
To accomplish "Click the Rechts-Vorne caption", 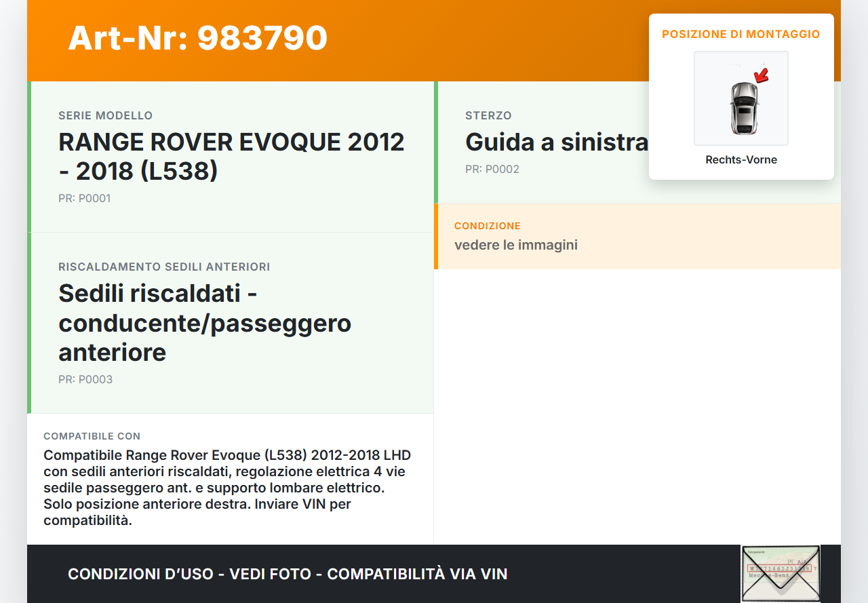I will pos(741,160).
